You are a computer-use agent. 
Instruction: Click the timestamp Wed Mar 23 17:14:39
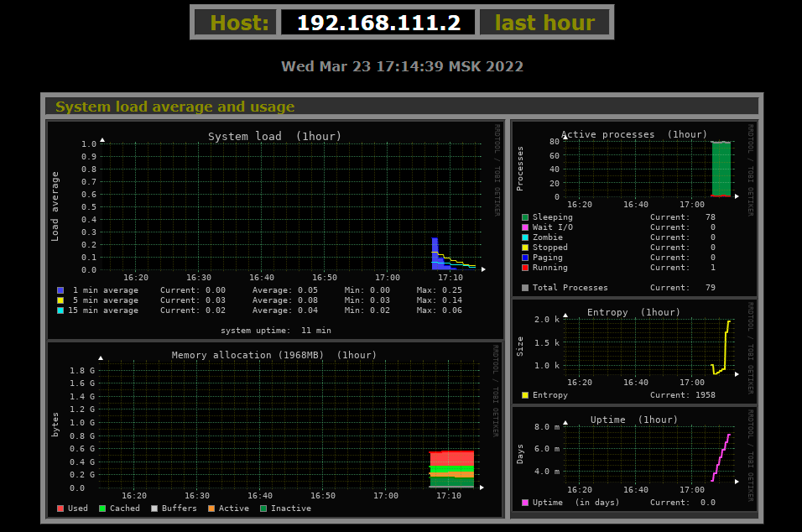click(x=402, y=67)
